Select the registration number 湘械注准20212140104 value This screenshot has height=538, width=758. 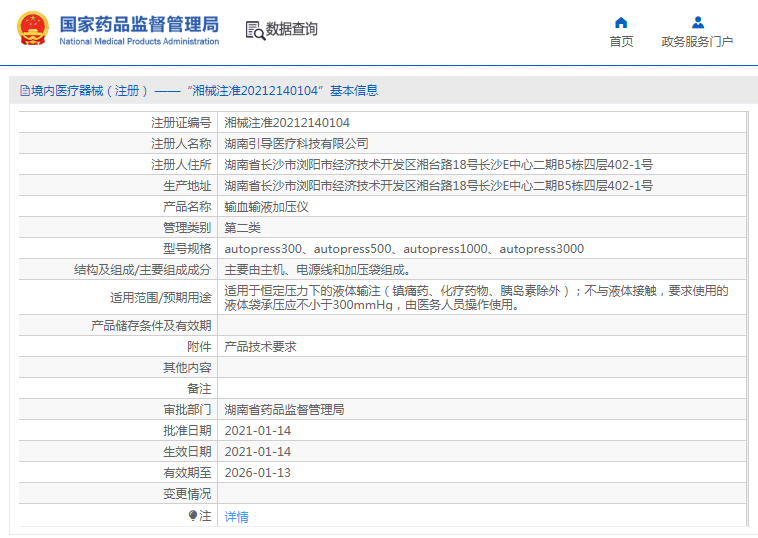click(x=287, y=123)
